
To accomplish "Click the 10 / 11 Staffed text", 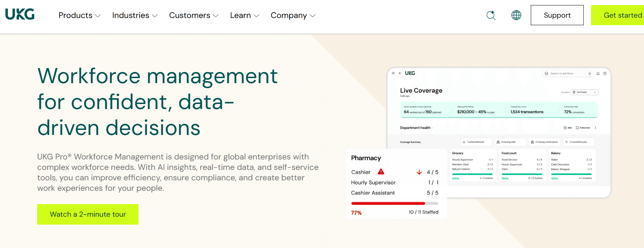I will (424, 212).
